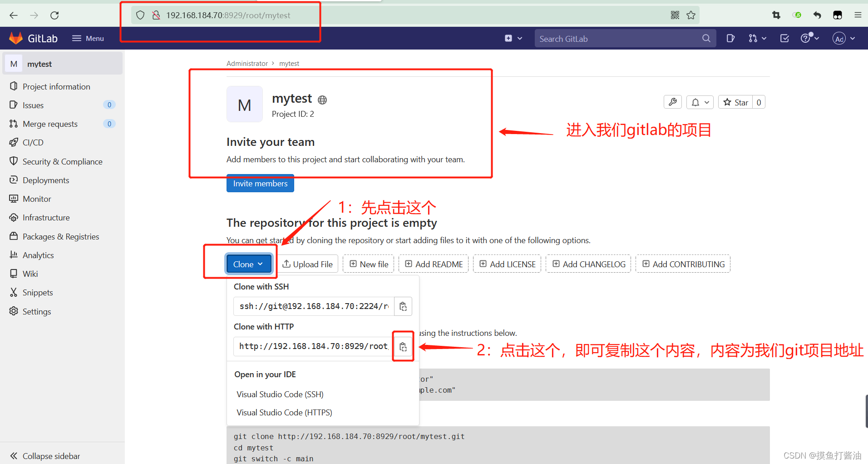Click the insecure connection lock icon
This screenshot has height=464, width=868.
[x=156, y=15]
